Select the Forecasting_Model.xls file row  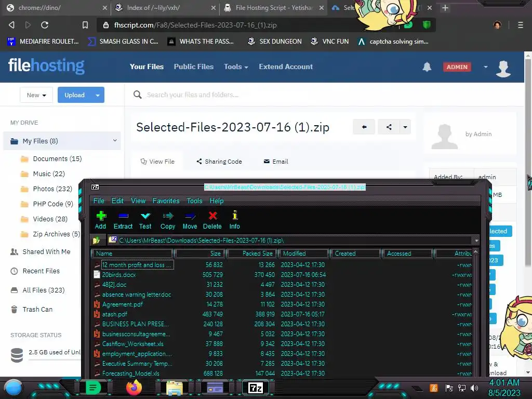coord(282,374)
